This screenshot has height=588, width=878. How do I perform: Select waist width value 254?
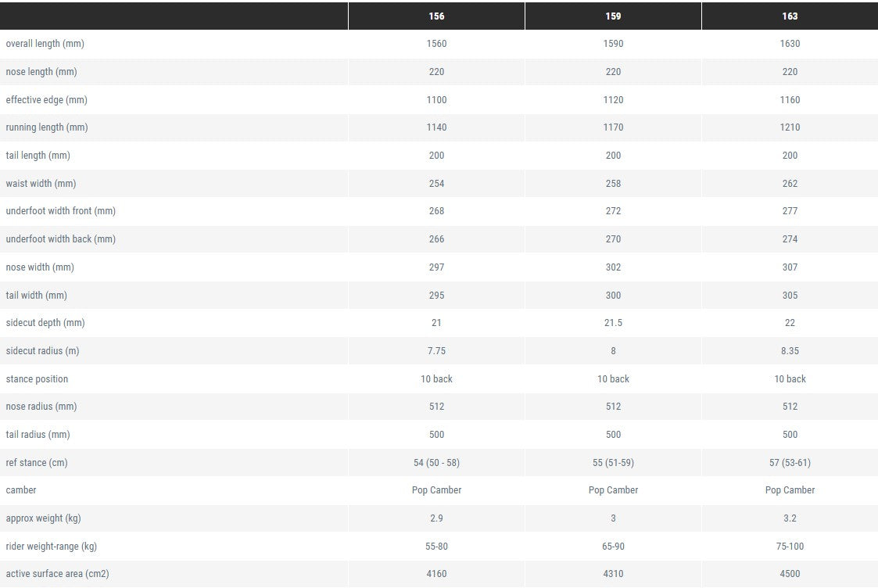436,184
